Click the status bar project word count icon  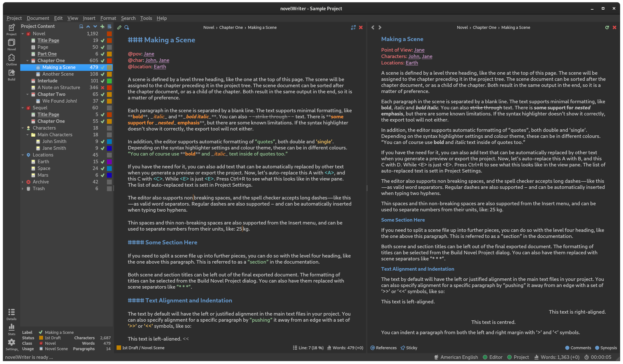point(536,357)
